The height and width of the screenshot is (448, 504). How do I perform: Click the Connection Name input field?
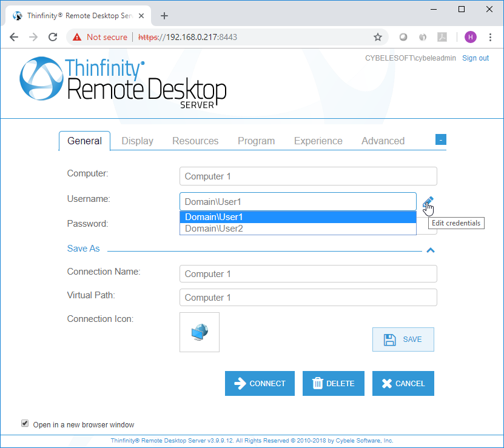tap(308, 274)
